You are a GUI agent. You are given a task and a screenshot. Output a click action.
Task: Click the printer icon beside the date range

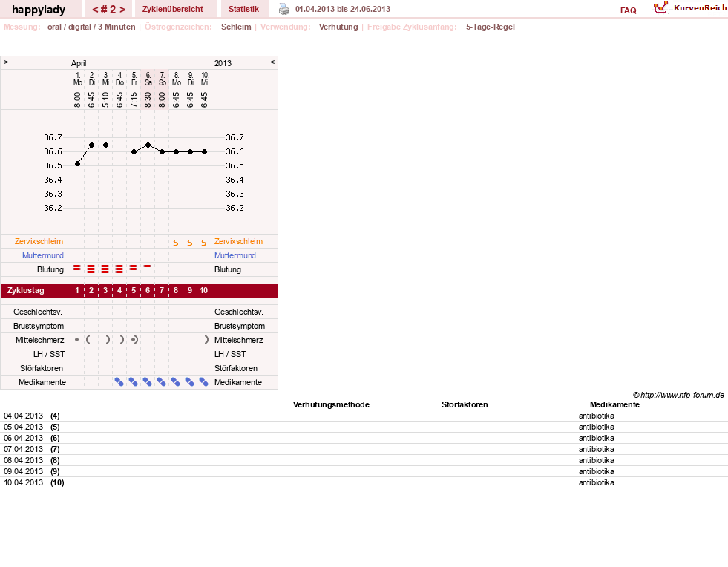[283, 9]
